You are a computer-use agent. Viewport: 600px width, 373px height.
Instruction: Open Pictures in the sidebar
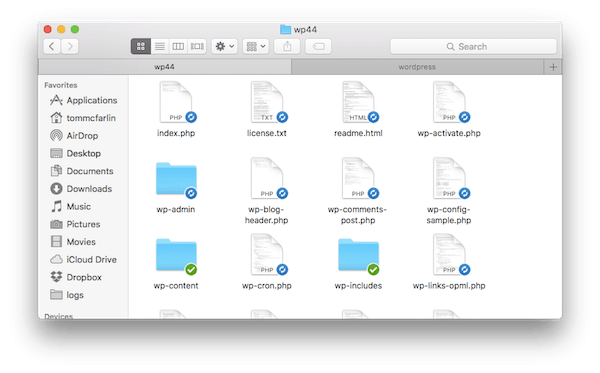75,224
